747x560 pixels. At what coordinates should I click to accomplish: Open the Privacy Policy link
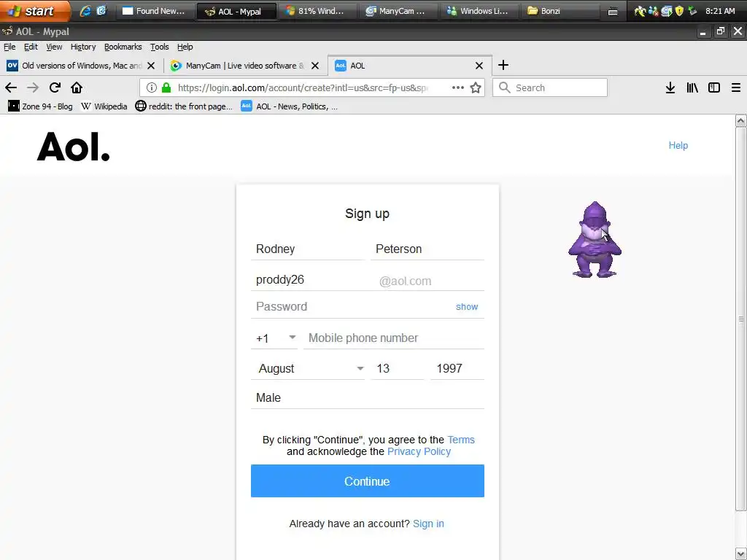tap(419, 451)
